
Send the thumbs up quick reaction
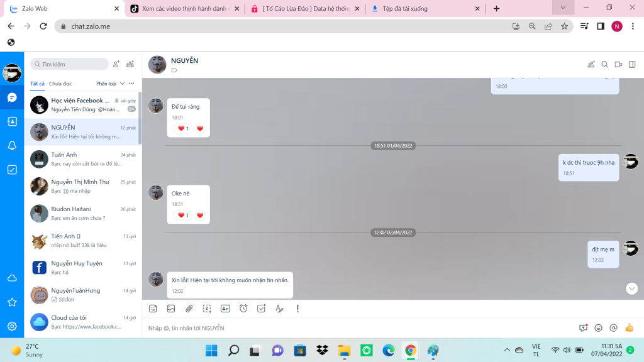tap(629, 327)
